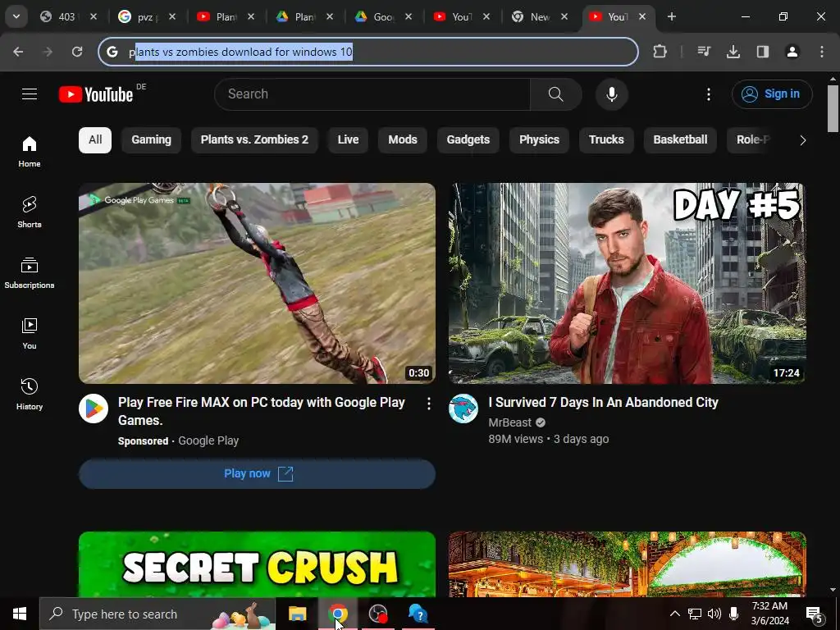Open Chrome profile icon

(x=792, y=52)
